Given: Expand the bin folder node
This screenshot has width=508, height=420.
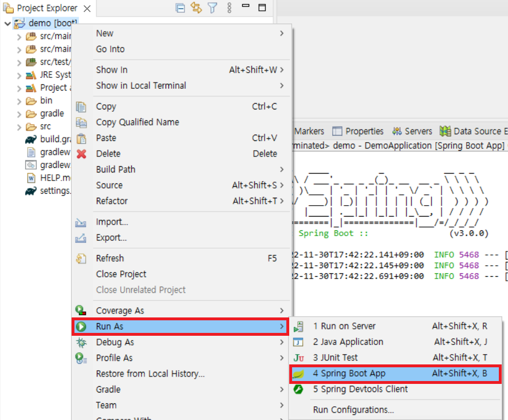Looking at the screenshot, I should click(19, 101).
